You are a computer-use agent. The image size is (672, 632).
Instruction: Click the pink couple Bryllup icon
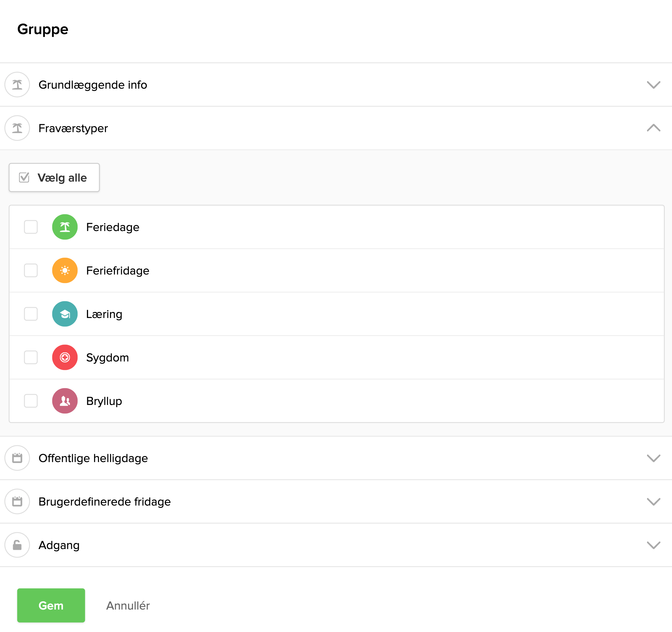pyautogui.click(x=64, y=401)
